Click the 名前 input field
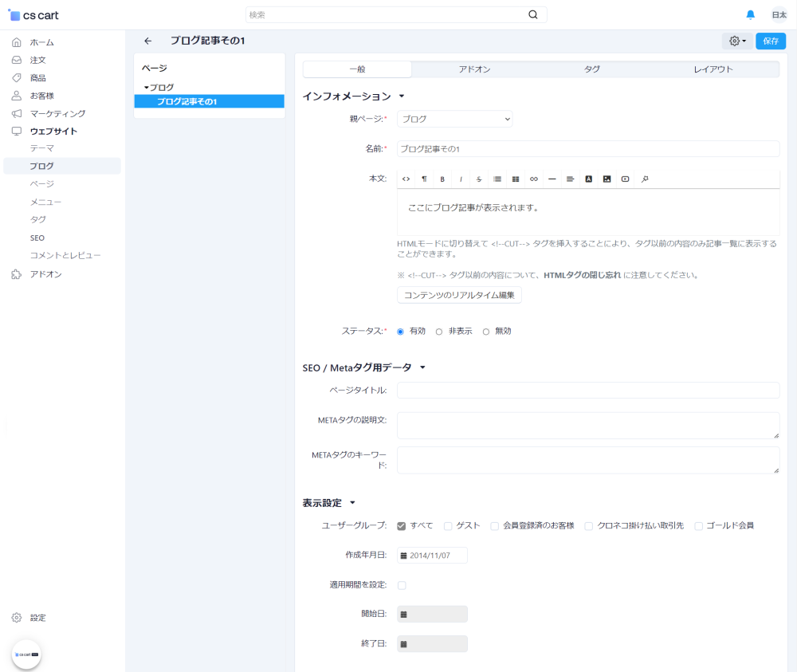 (588, 149)
